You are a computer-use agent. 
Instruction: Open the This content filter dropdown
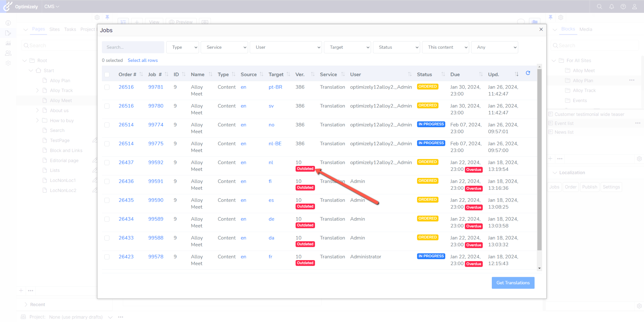(446, 47)
